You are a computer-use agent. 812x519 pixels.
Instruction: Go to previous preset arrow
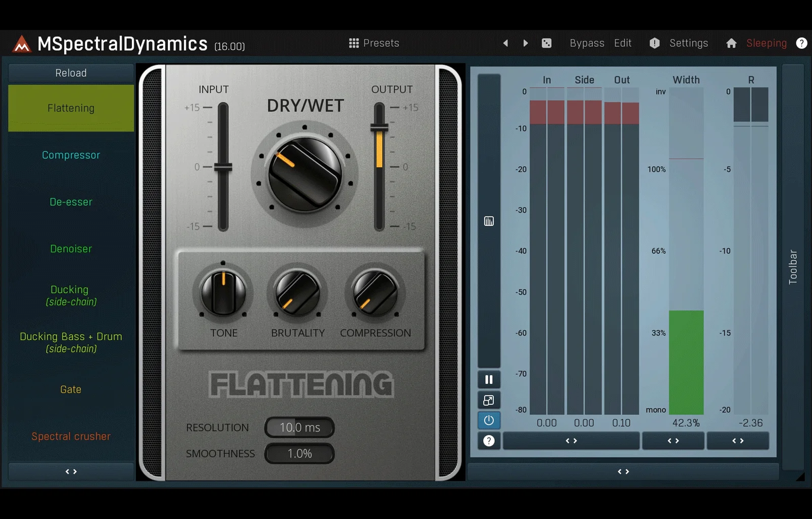point(505,43)
